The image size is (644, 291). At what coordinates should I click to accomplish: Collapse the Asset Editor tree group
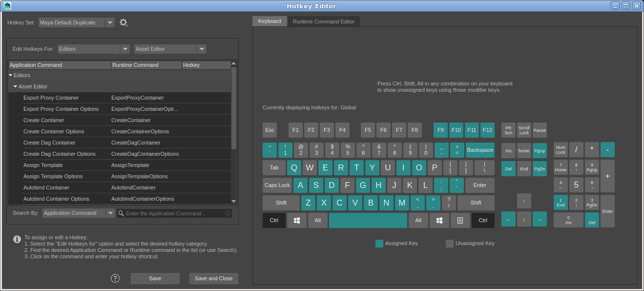point(16,86)
